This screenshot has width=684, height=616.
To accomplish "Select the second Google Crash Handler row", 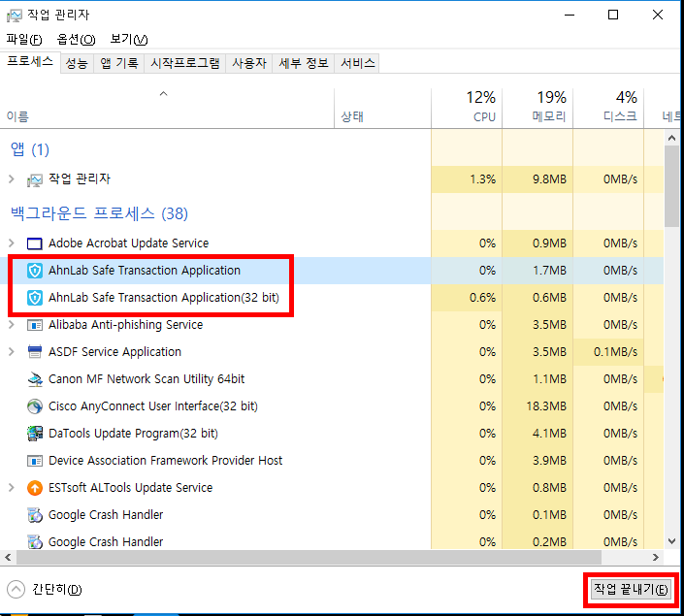I will (x=332, y=541).
